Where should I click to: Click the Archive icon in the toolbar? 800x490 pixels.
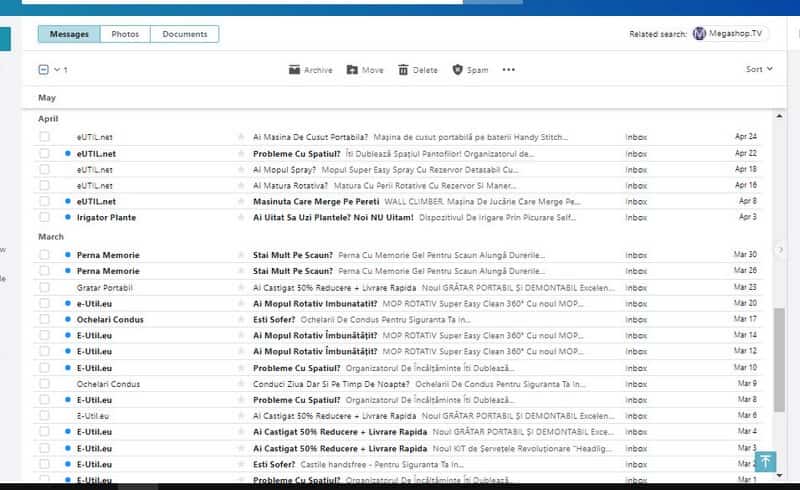tap(294, 70)
